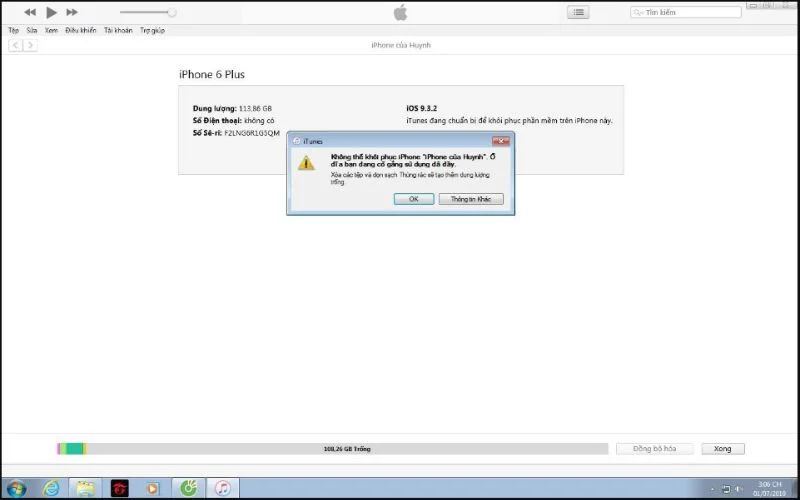Image resolution: width=800 pixels, height=500 pixels.
Task: Click the serial number F2LNG0R1G5QM
Action: click(x=252, y=133)
